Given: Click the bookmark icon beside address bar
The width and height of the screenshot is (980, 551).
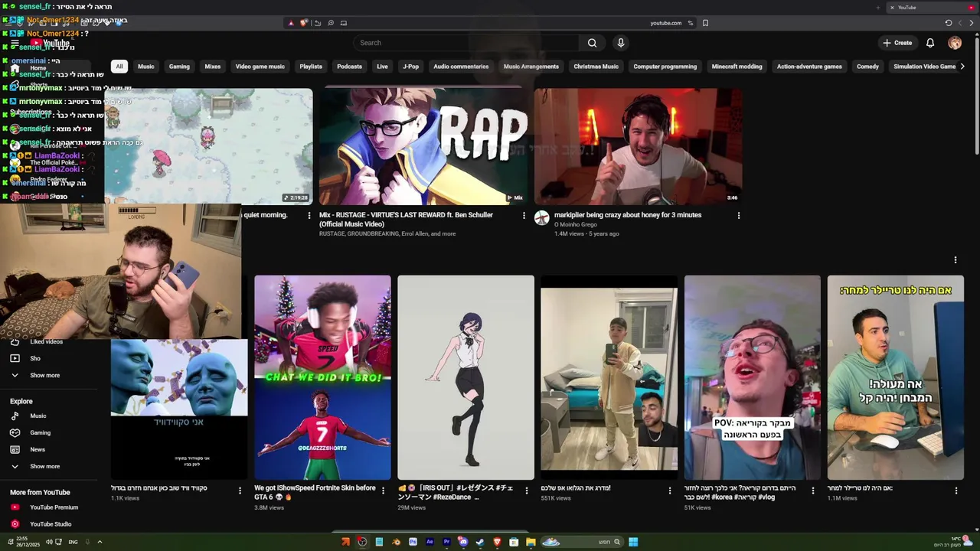Looking at the screenshot, I should 705,23.
